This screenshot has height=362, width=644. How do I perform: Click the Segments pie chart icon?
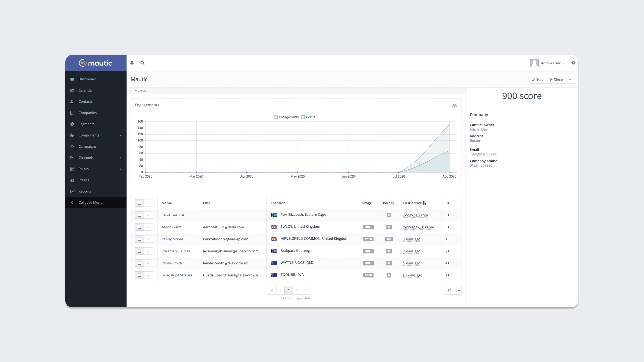coord(72,124)
